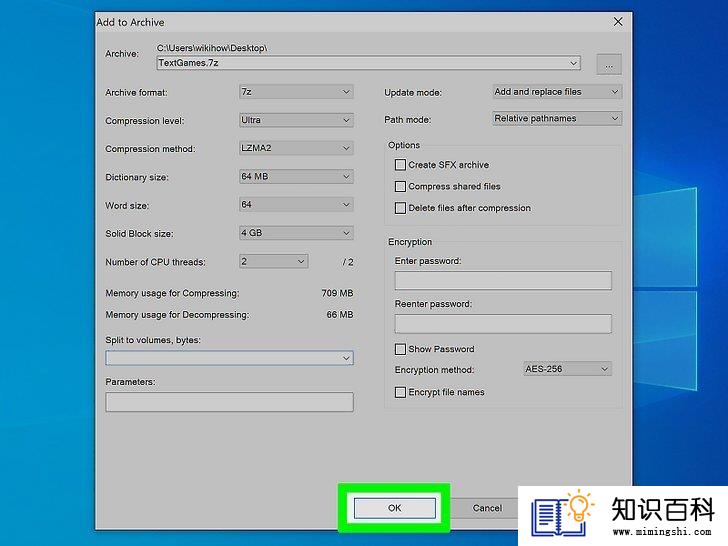Expand the Compression method LZMA2 list

tap(296, 149)
